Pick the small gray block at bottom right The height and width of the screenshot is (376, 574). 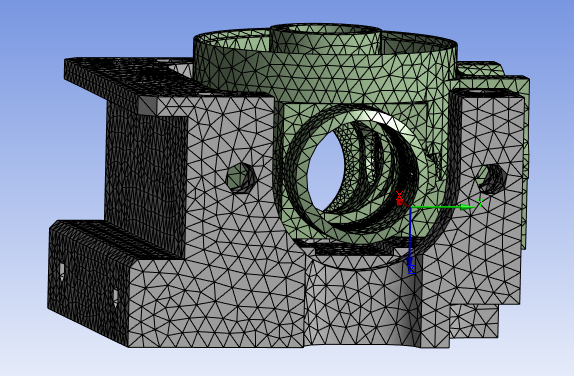474,320
